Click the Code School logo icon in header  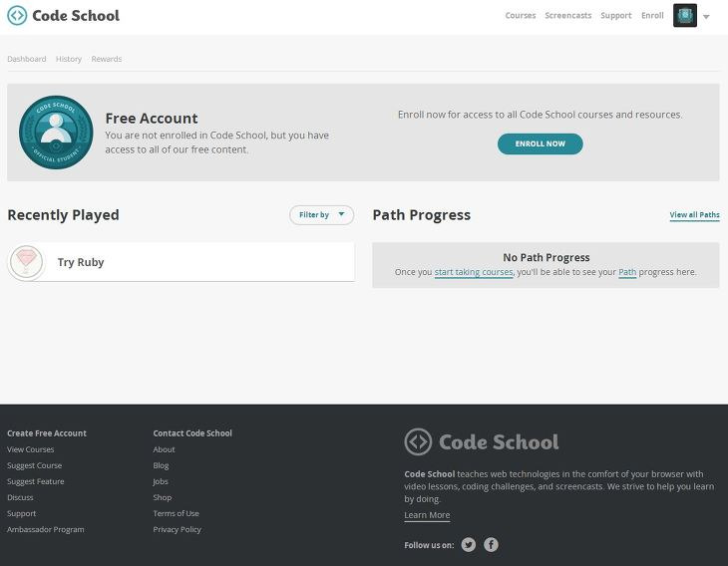click(17, 15)
